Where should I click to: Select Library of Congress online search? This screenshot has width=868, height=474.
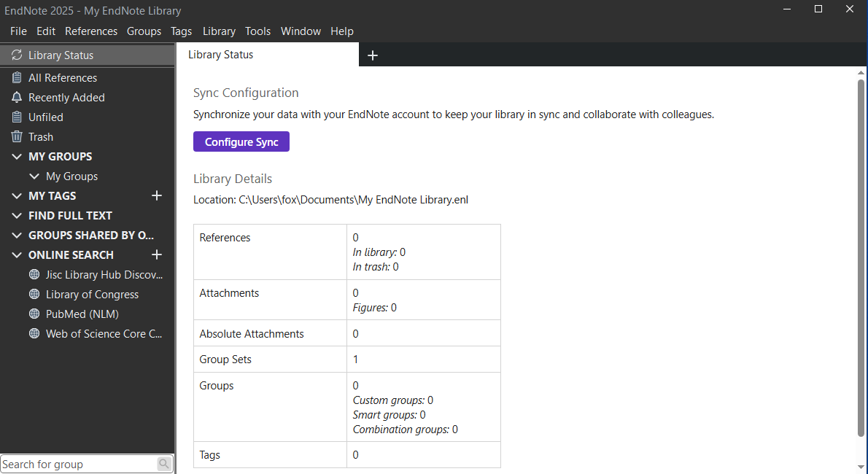[92, 295]
